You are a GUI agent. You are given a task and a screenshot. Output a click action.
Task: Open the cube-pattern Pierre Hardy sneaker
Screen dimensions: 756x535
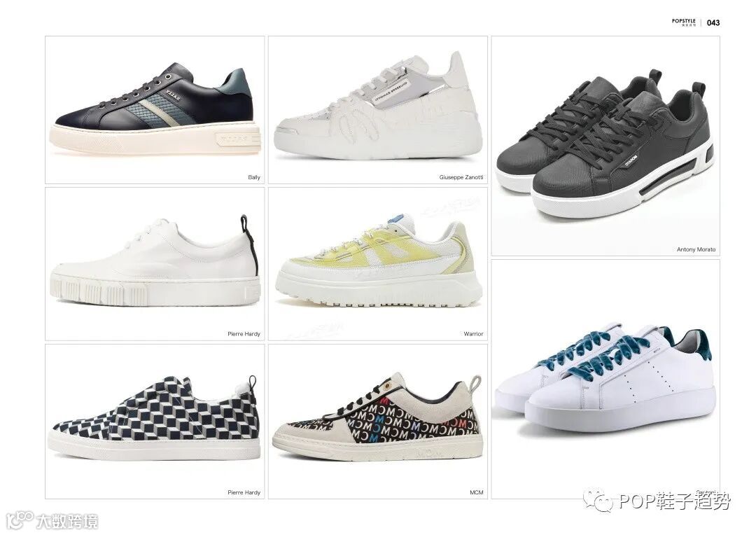[x=155, y=417]
